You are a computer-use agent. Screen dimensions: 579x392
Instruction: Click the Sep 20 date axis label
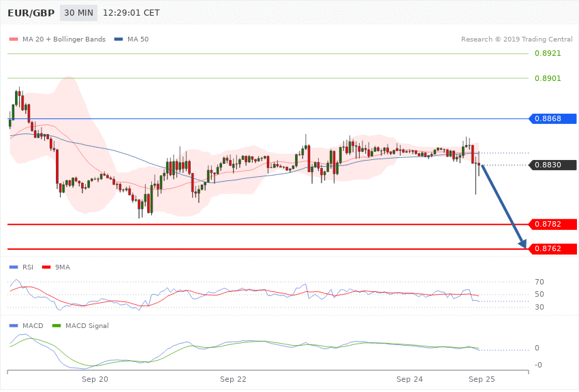(95, 379)
